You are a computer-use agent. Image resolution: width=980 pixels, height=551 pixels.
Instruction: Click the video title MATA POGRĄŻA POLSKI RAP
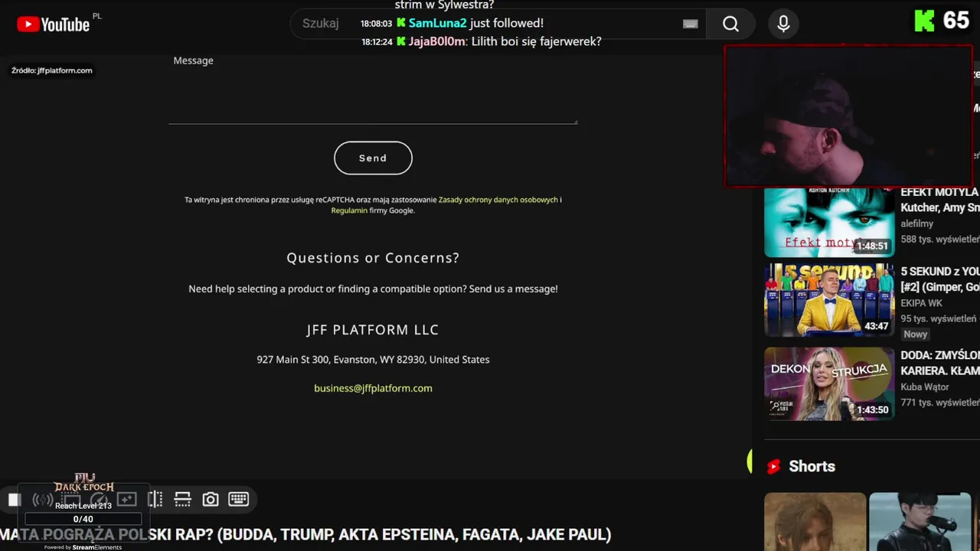click(305, 534)
